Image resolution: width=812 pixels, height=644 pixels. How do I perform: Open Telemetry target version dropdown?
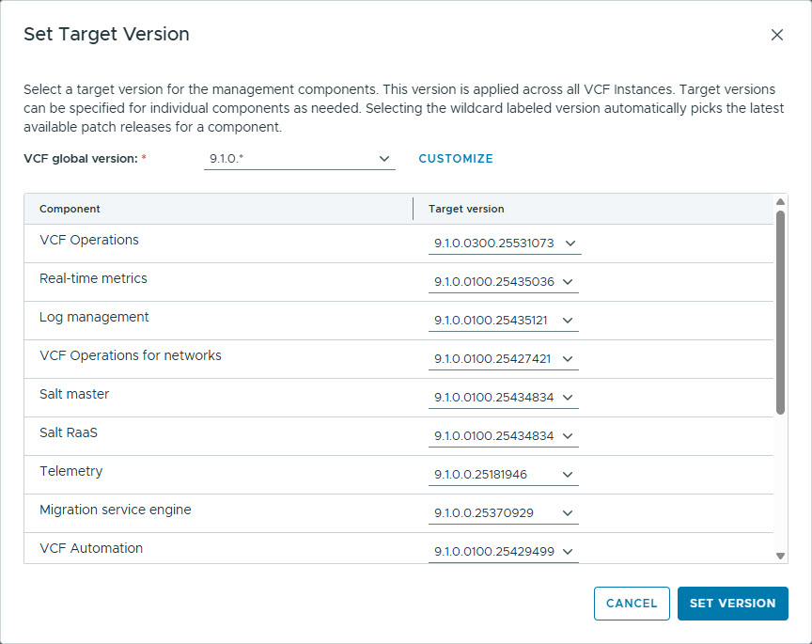(x=504, y=474)
